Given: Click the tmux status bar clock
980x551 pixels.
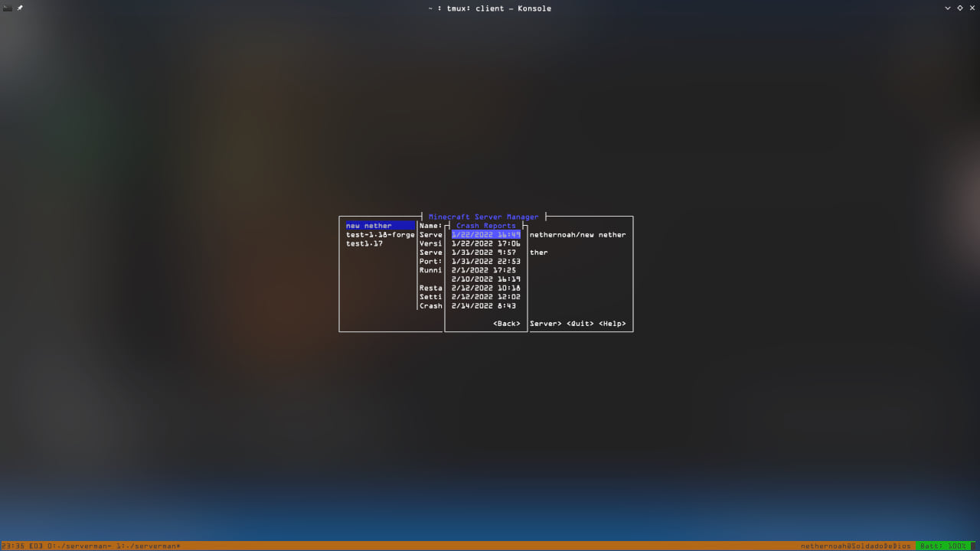Looking at the screenshot, I should 13,546.
